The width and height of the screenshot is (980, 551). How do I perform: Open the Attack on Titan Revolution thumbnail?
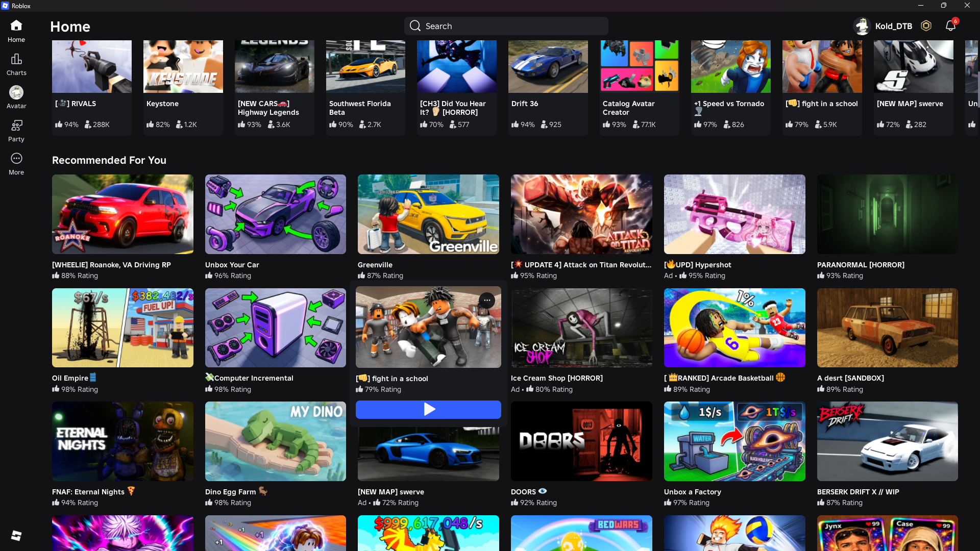coord(581,214)
